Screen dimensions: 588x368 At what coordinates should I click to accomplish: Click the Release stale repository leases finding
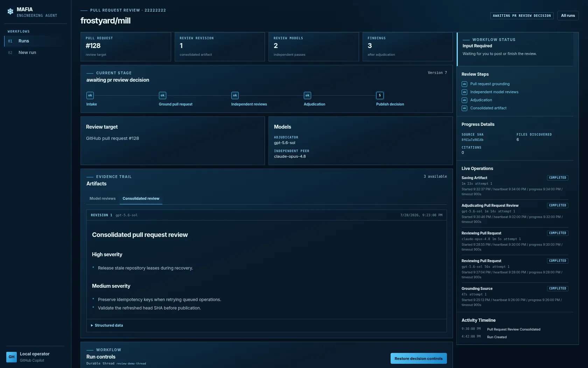[145, 268]
